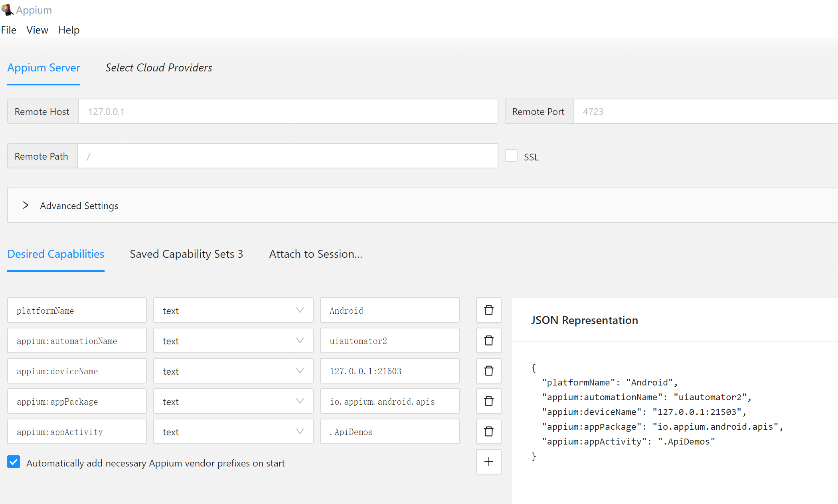Viewport: 838px width, 504px height.
Task: Open the Attach to Session tab
Action: tap(315, 254)
